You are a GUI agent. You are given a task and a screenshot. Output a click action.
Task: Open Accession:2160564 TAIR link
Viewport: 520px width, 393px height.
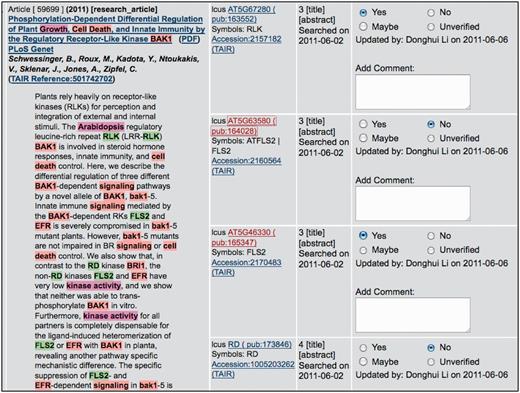[246, 166]
